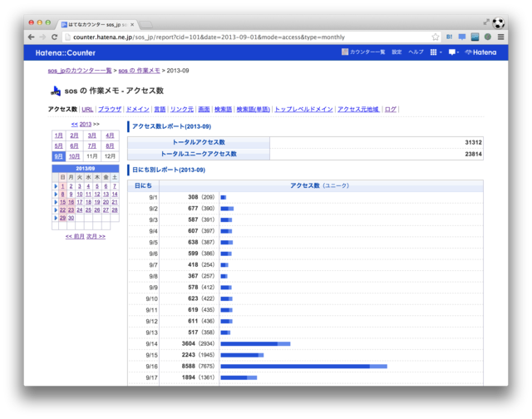Switch to the URL report tab
The image size is (532, 419).
tap(87, 109)
